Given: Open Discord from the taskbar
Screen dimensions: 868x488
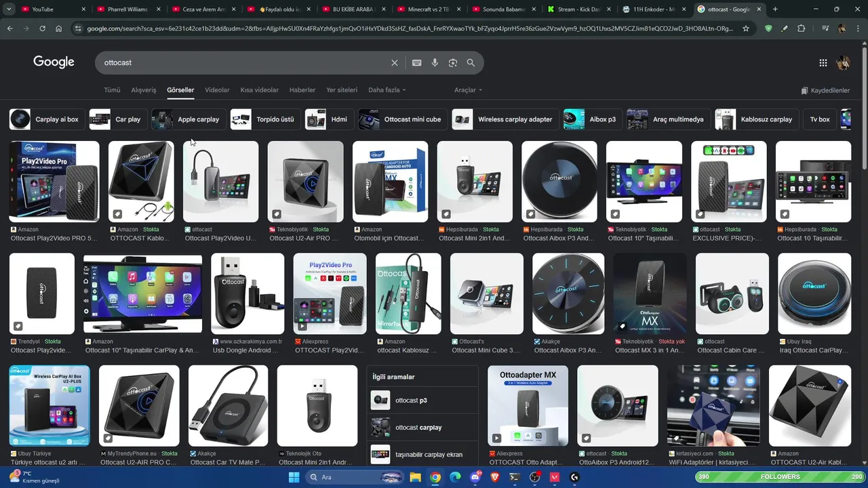Looking at the screenshot, I should tap(475, 477).
